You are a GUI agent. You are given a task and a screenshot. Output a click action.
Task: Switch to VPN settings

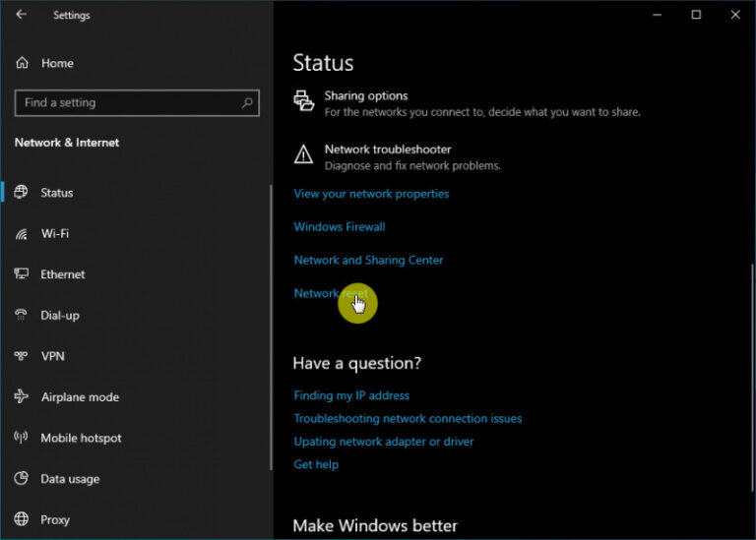(x=52, y=356)
